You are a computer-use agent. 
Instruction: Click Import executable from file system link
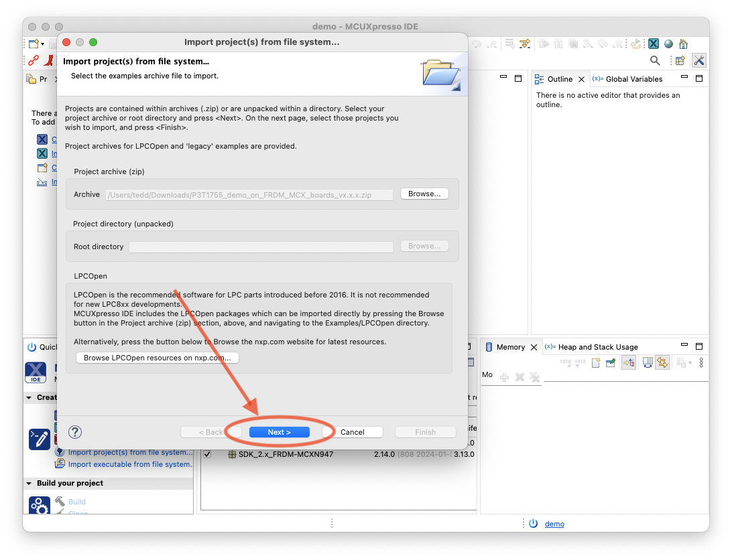130,464
